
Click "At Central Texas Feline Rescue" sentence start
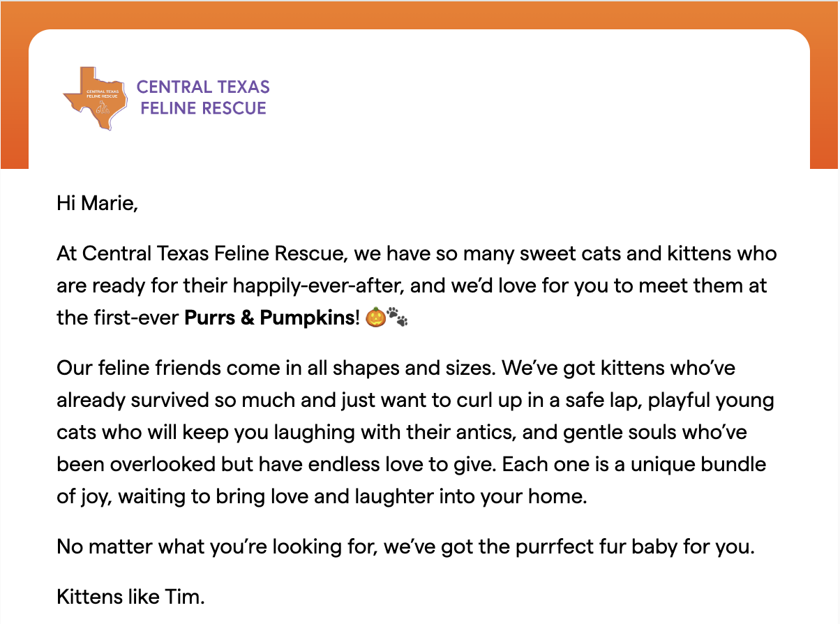point(202,253)
